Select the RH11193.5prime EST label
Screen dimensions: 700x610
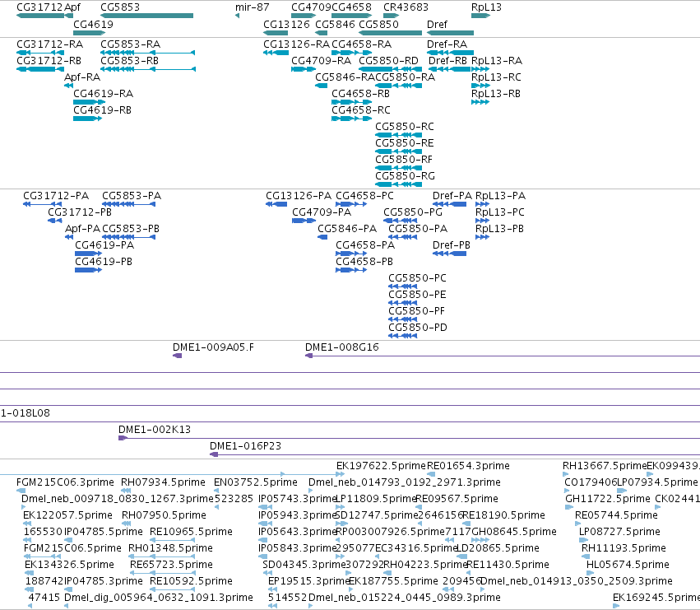click(624, 548)
